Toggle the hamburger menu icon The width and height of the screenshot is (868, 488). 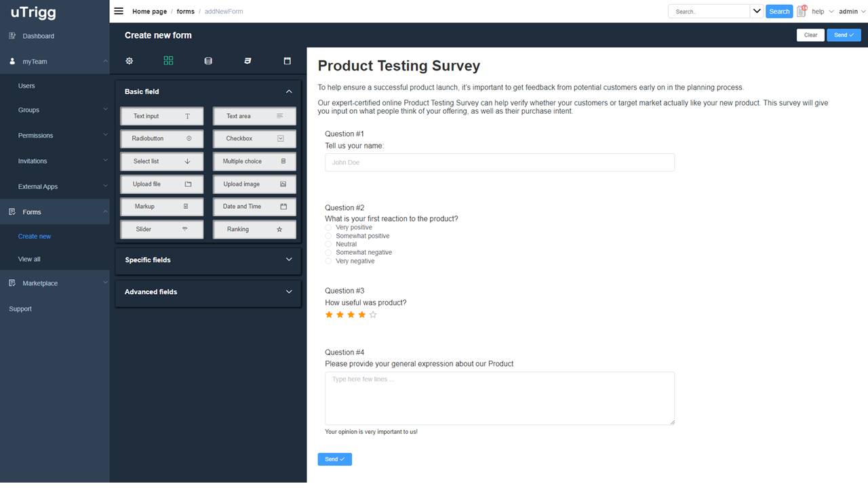[x=119, y=11]
